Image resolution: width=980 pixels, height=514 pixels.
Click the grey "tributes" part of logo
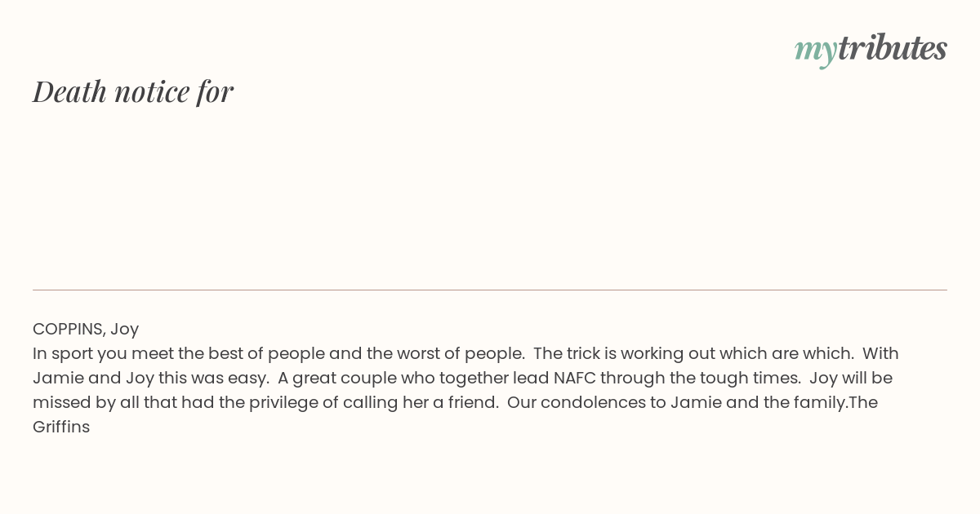coord(893,47)
